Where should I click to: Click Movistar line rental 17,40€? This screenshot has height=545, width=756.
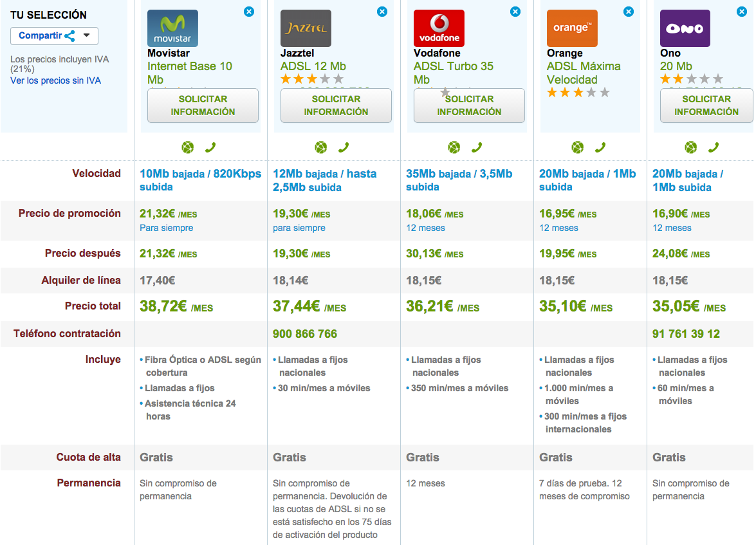[157, 280]
